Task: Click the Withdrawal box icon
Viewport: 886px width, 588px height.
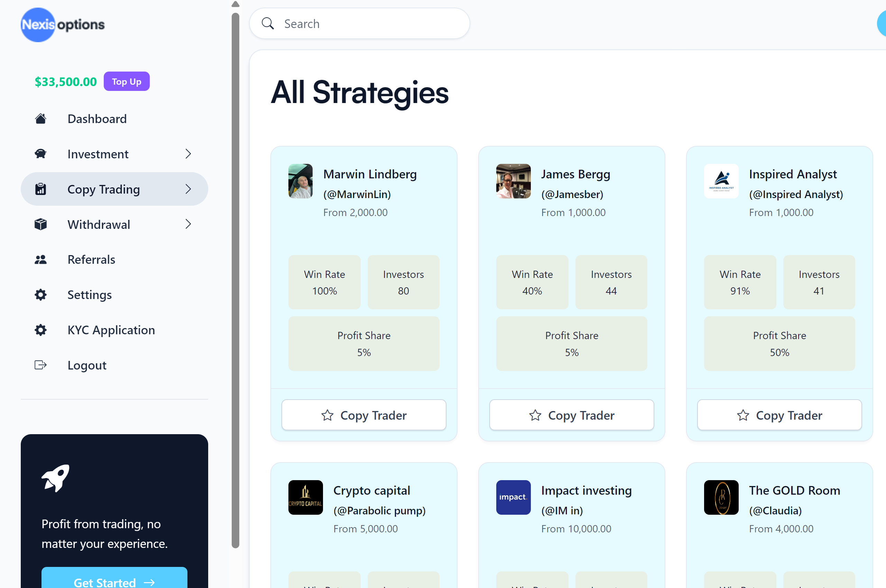Action: coord(40,224)
